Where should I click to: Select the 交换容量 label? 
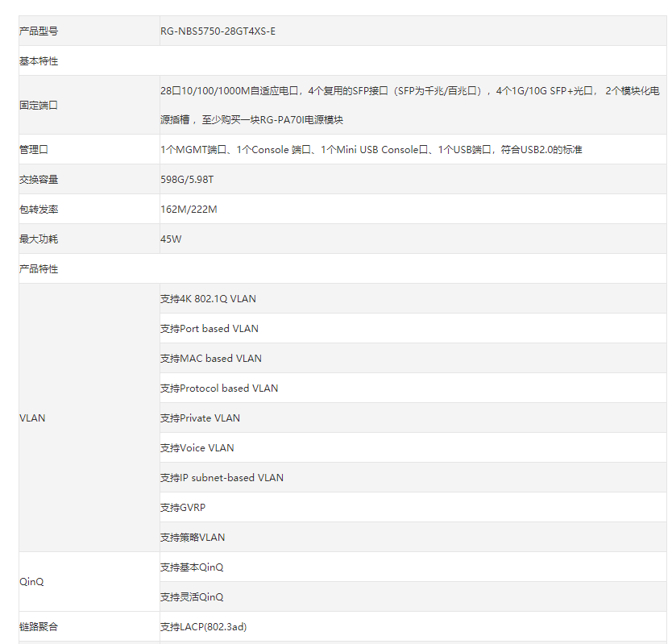39,180
